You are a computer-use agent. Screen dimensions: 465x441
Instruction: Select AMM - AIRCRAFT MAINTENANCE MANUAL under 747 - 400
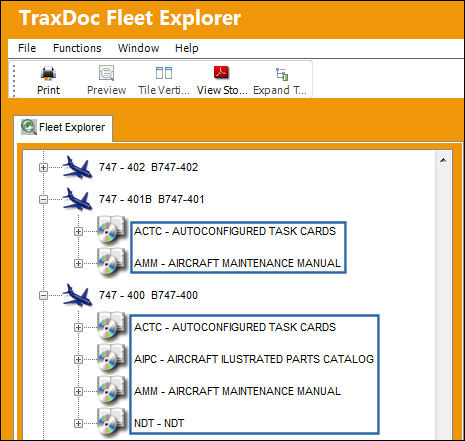(x=237, y=391)
